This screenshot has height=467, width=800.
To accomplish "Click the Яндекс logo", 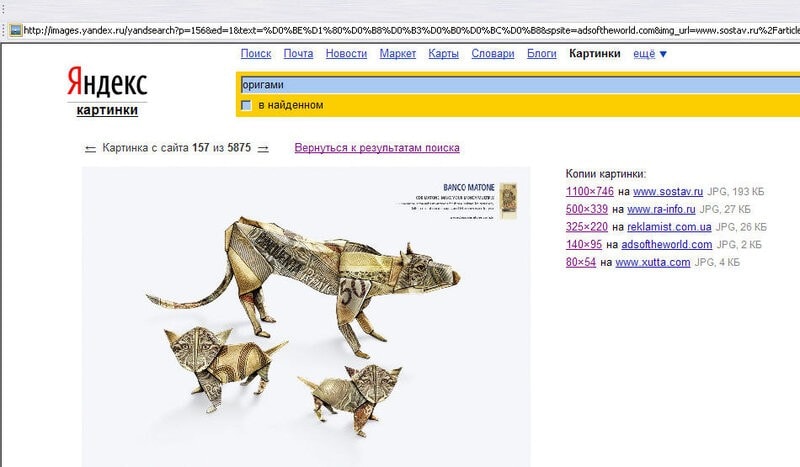I will (x=107, y=81).
